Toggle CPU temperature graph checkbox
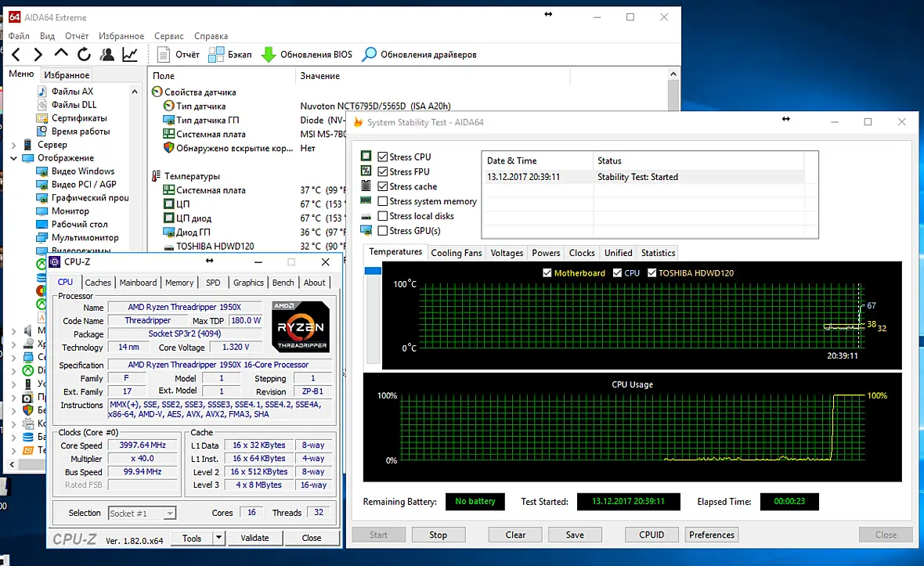The image size is (924, 566). pos(618,272)
